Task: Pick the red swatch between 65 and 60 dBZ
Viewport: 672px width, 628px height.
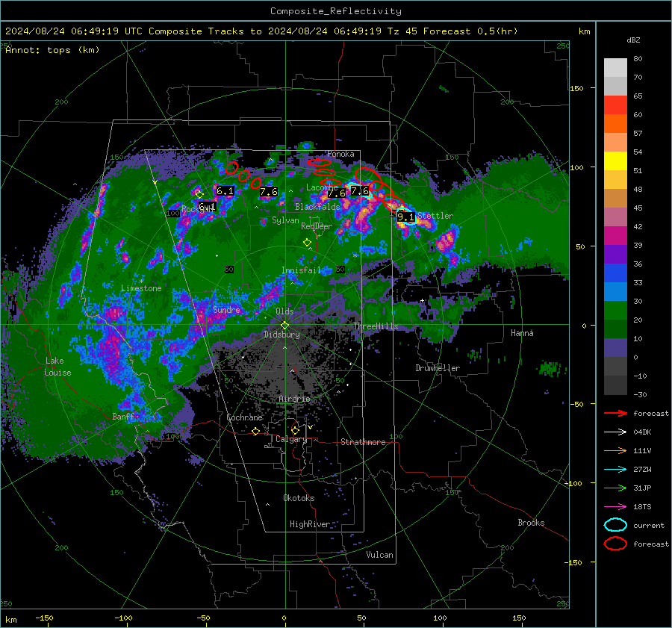Action: [615, 105]
